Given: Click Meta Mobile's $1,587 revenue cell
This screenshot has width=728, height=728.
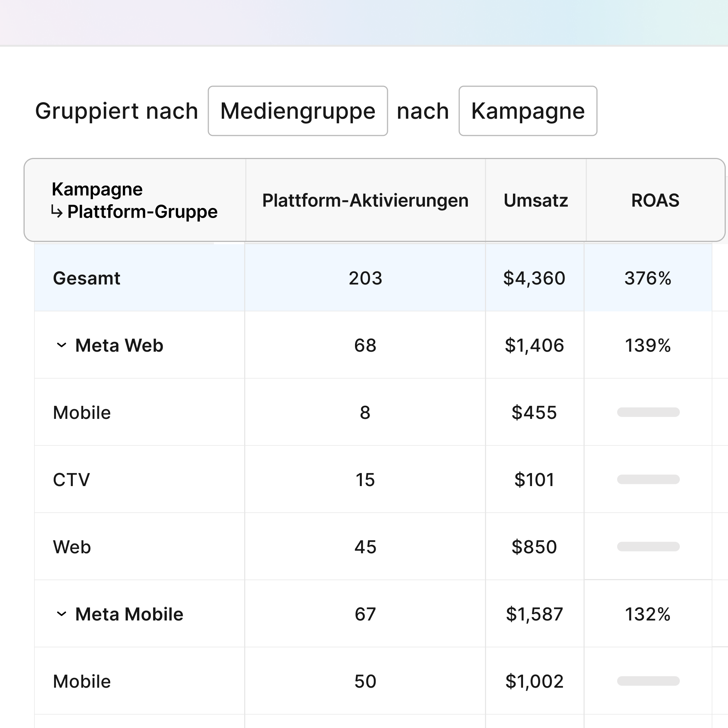Looking at the screenshot, I should coord(534,614).
